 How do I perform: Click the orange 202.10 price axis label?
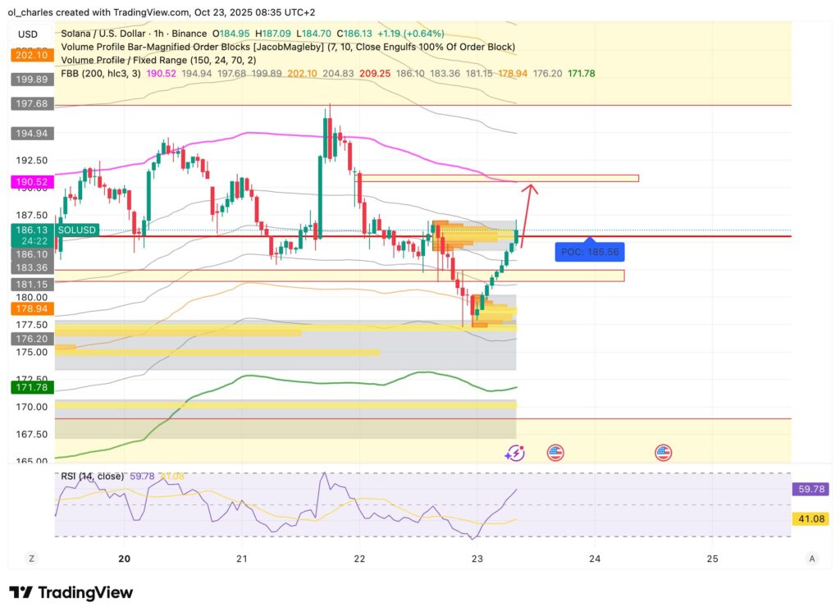click(x=31, y=56)
